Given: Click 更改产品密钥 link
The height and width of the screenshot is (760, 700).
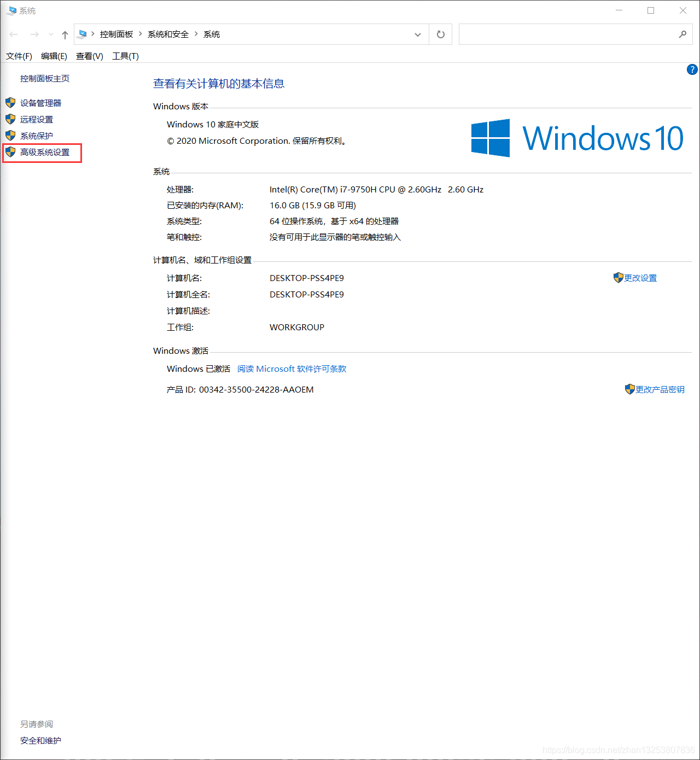Looking at the screenshot, I should tap(660, 389).
